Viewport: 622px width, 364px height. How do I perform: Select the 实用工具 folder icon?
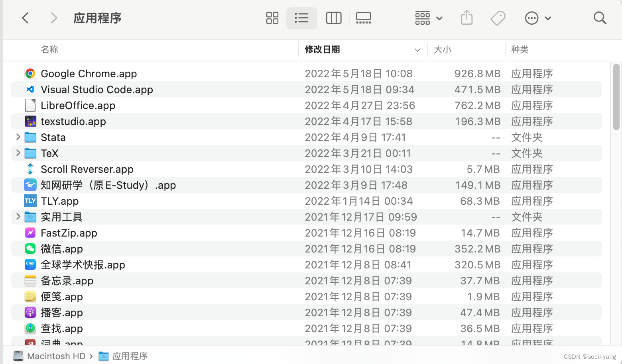point(30,217)
